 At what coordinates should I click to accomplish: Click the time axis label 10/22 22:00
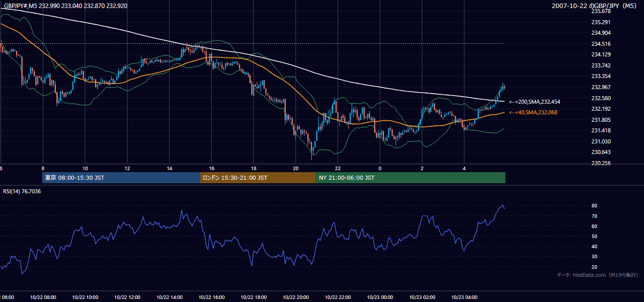[338, 297]
